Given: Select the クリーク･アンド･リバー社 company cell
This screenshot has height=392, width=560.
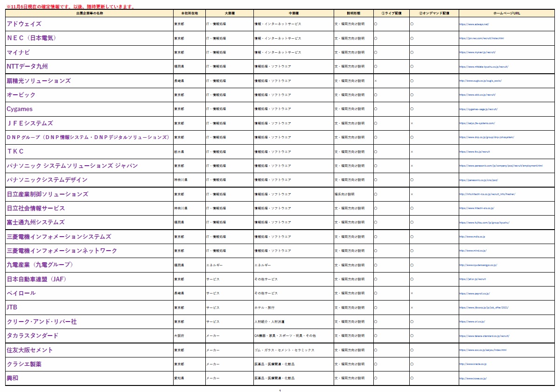Looking at the screenshot, I should pyautogui.click(x=90, y=322).
